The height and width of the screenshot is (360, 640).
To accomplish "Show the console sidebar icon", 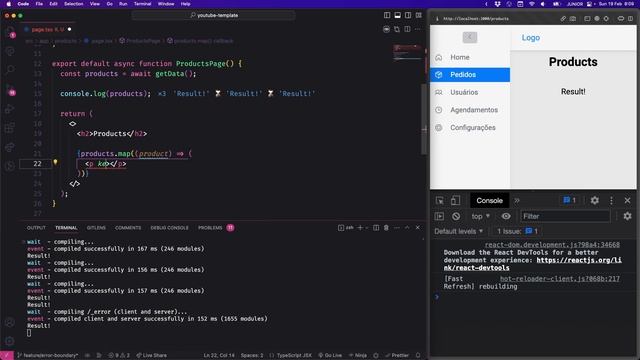I will tap(439, 216).
